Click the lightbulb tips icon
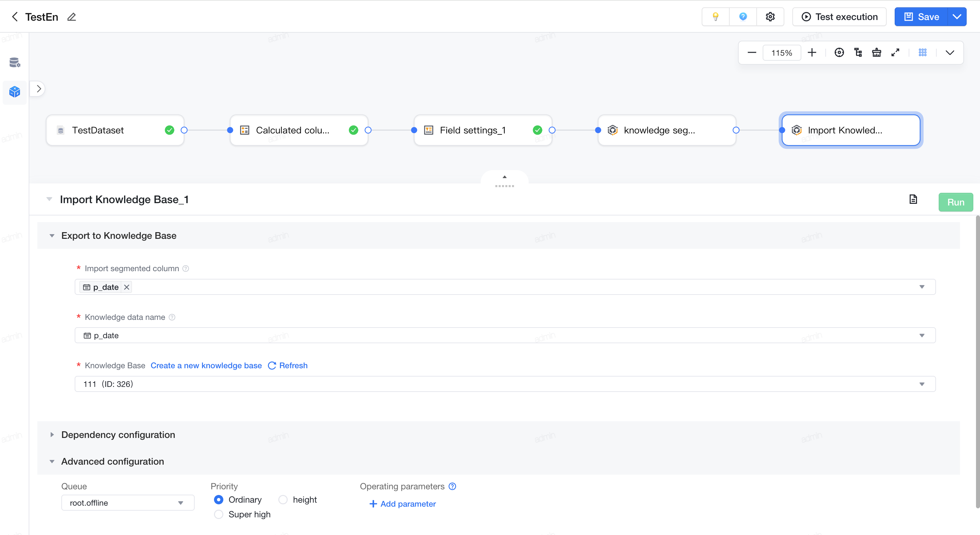 (715, 17)
